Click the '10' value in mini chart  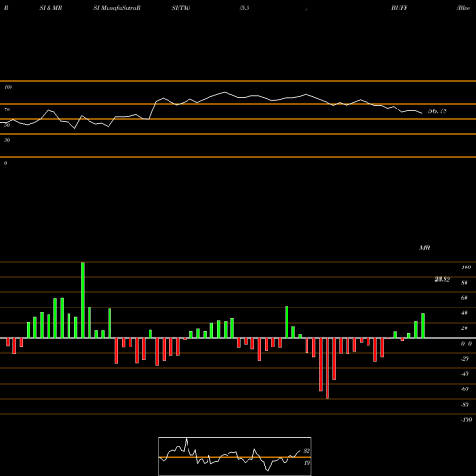click(x=307, y=463)
